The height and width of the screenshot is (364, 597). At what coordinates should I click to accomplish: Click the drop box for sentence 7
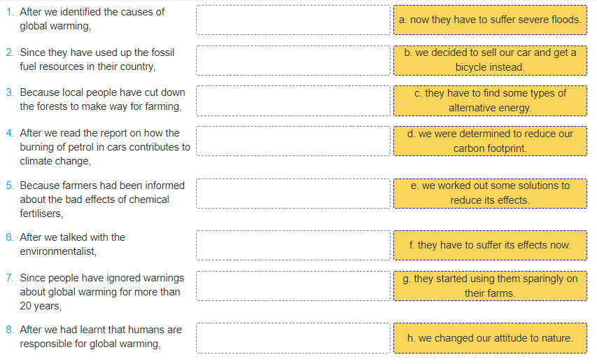[x=293, y=286]
